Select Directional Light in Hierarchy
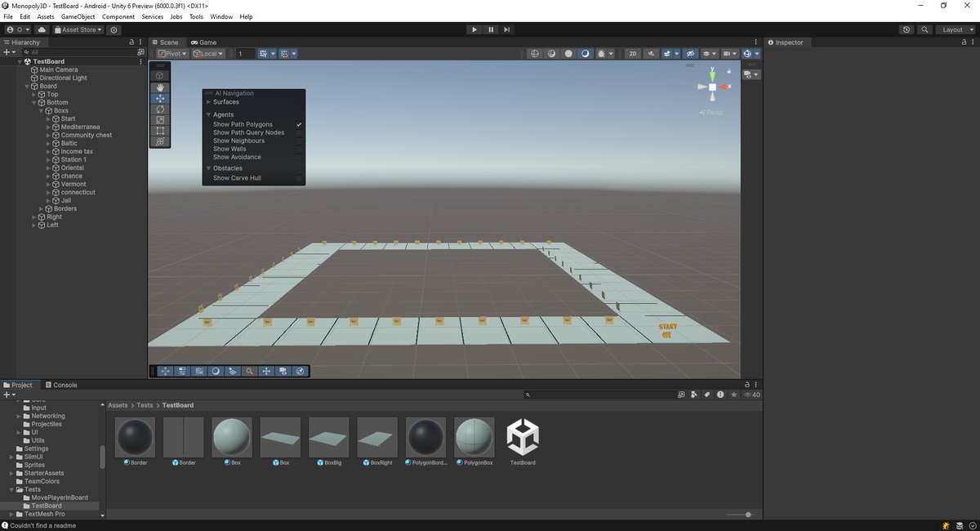 [x=63, y=78]
